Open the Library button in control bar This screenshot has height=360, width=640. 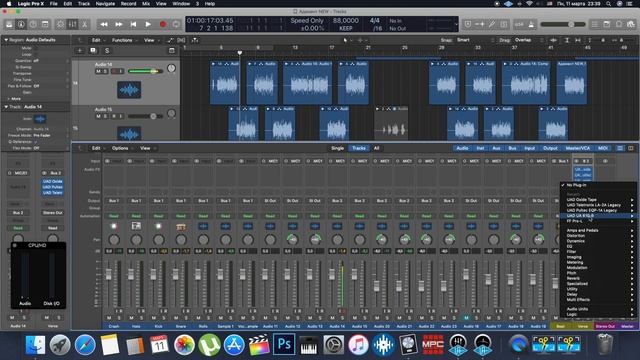[x=9, y=24]
